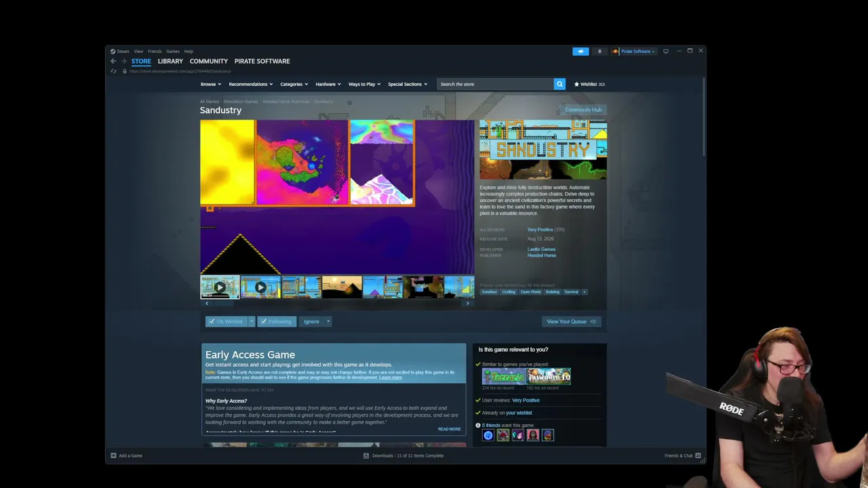
Task: Click the Very Positive all reviews link
Action: [x=540, y=230]
